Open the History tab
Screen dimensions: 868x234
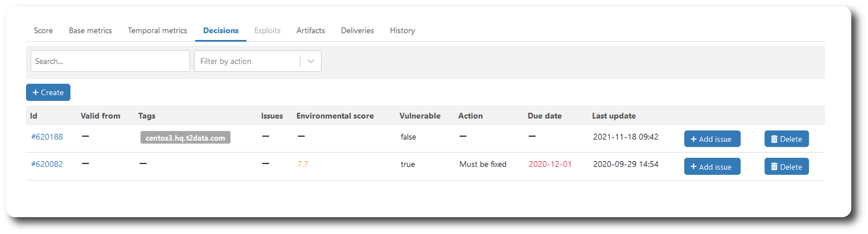click(402, 30)
